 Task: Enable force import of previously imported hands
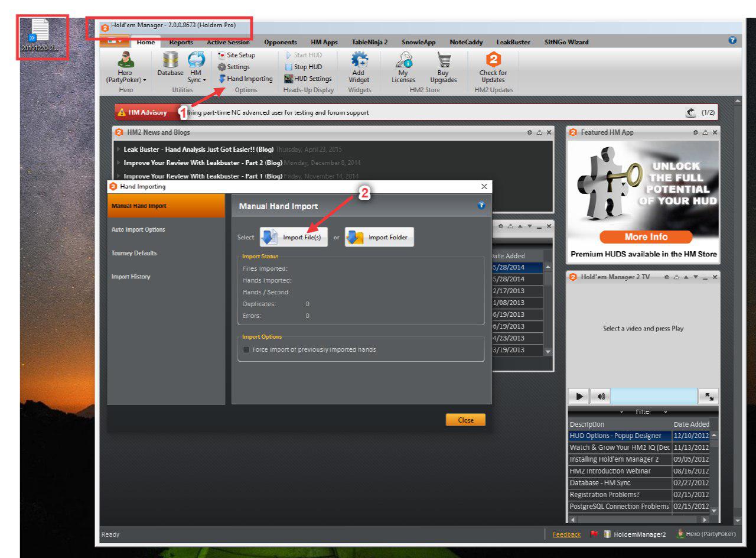tap(246, 350)
